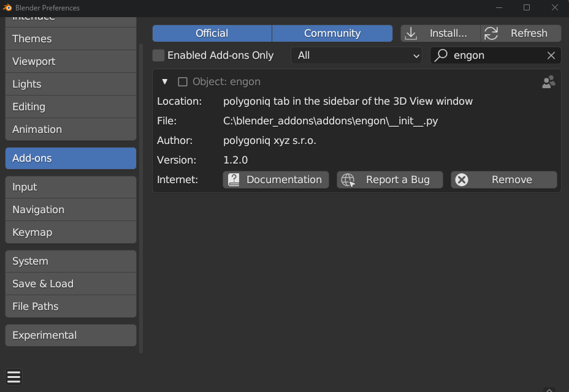The height and width of the screenshot is (392, 569).
Task: Toggle Enabled Add-ons Only checkbox
Action: (x=159, y=56)
